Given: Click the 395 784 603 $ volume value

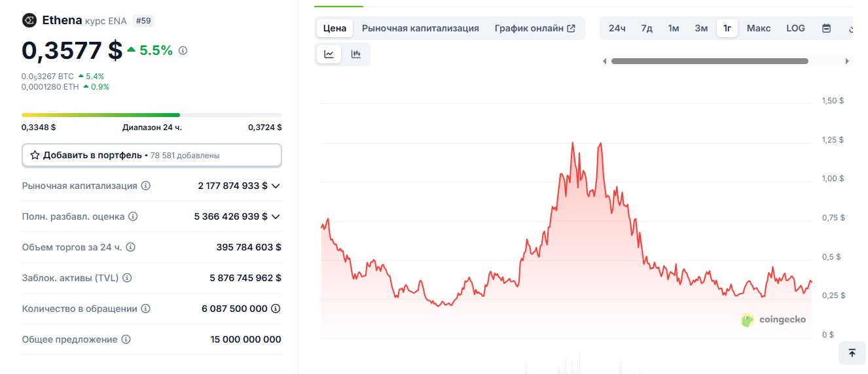Looking at the screenshot, I should pos(249,247).
